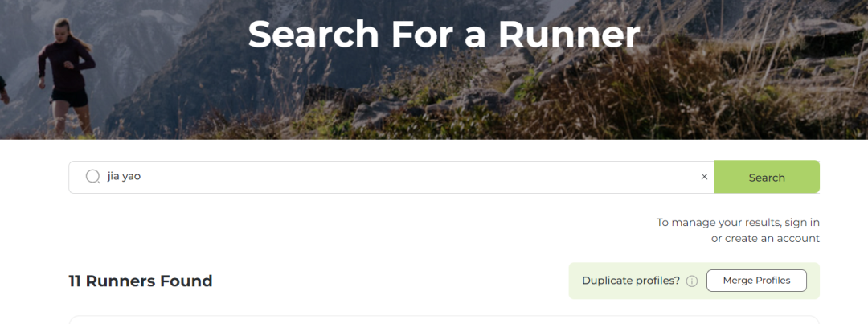Click the "Duplicate profiles?" label

[x=630, y=281]
